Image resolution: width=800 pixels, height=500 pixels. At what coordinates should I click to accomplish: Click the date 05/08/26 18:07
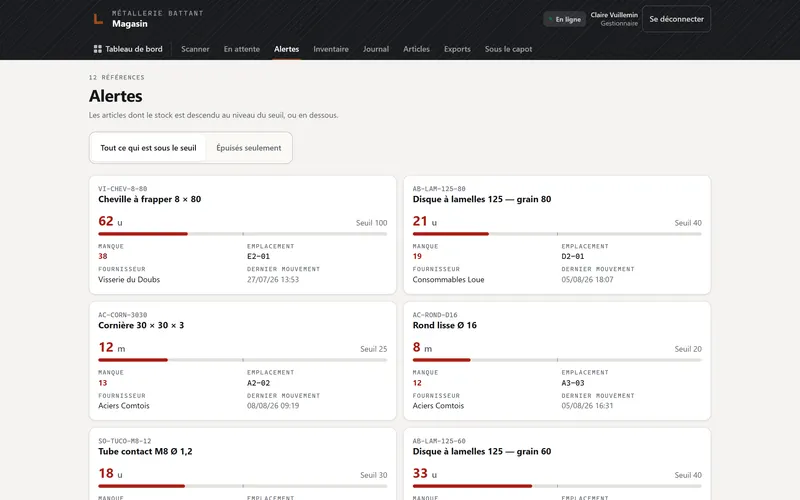[x=587, y=280]
